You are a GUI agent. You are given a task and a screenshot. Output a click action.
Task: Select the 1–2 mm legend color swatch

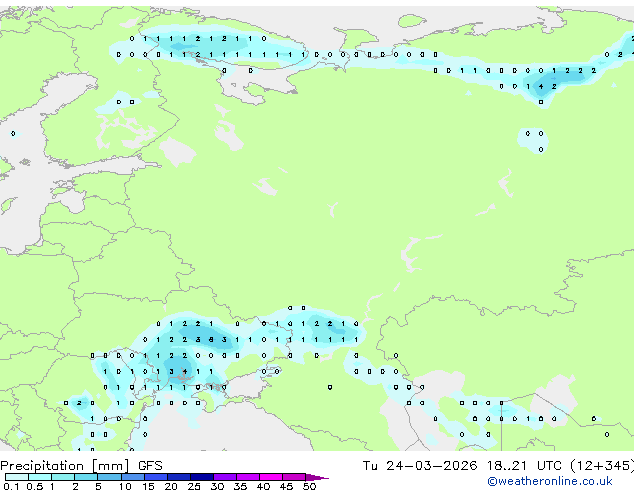[x=63, y=477]
